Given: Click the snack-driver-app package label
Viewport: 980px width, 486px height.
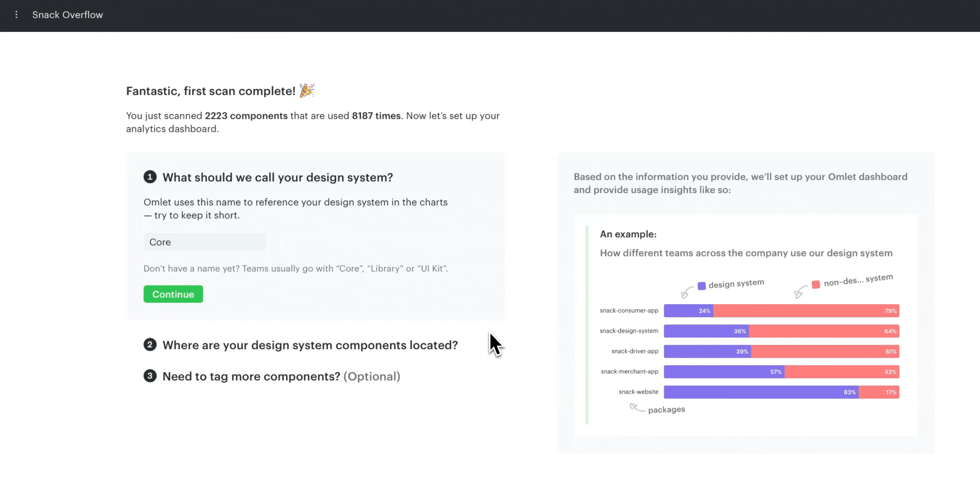Looking at the screenshot, I should (x=635, y=351).
